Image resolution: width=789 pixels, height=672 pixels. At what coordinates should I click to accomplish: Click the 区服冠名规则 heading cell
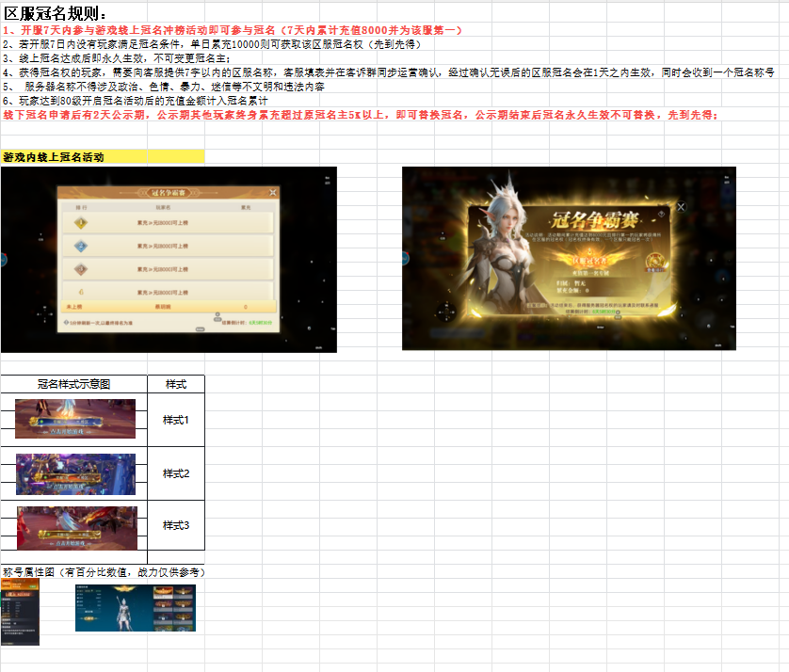pos(74,12)
